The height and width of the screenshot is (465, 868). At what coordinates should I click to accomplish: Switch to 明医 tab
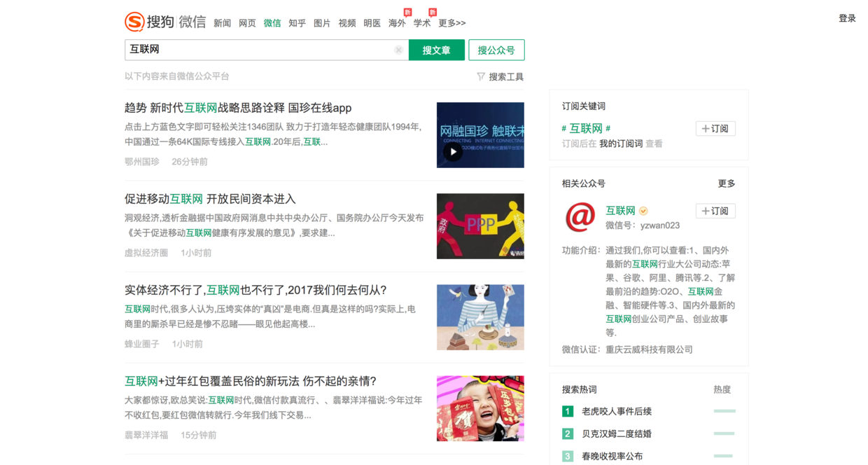372,23
